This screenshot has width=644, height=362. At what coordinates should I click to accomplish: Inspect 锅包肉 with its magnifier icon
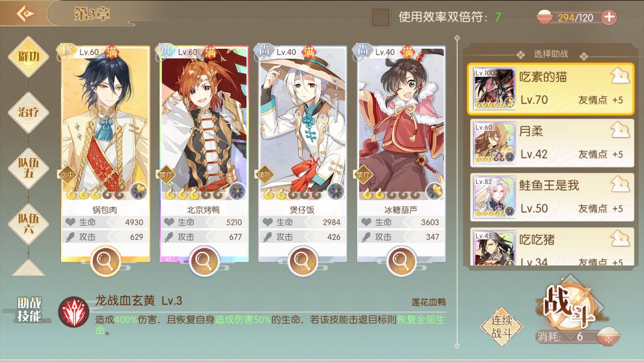(x=105, y=261)
